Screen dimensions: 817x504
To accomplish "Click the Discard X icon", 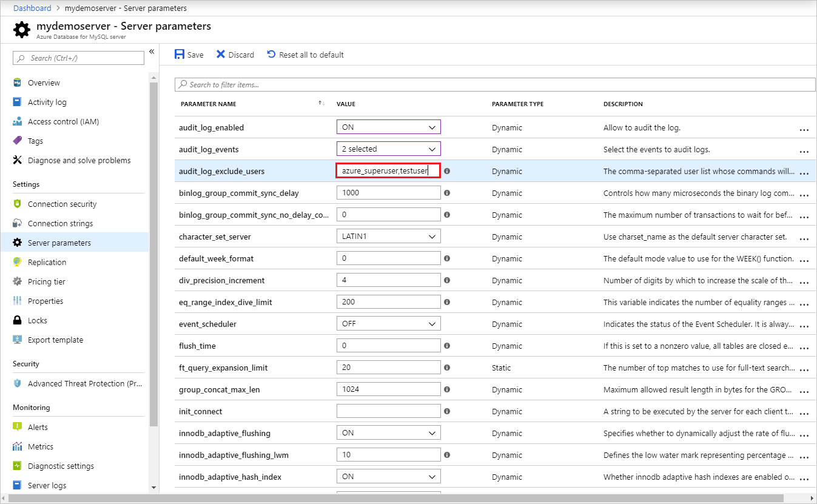I will pyautogui.click(x=221, y=55).
